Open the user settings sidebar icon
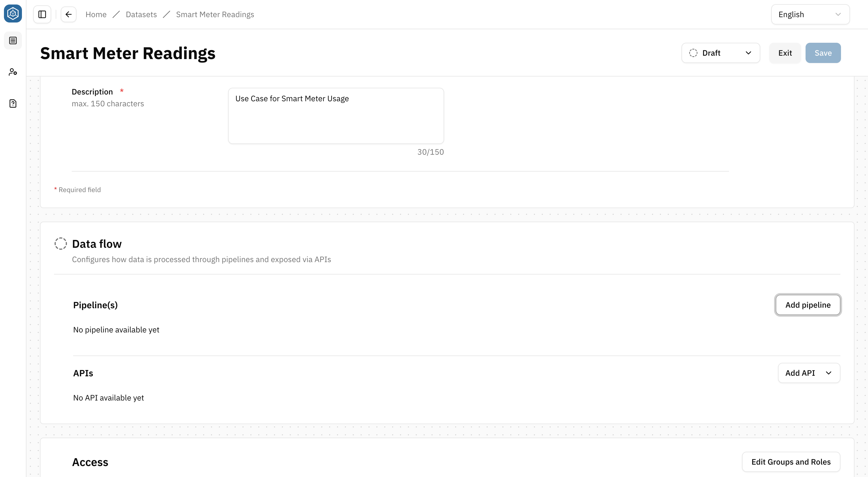868x477 pixels. coord(13,72)
